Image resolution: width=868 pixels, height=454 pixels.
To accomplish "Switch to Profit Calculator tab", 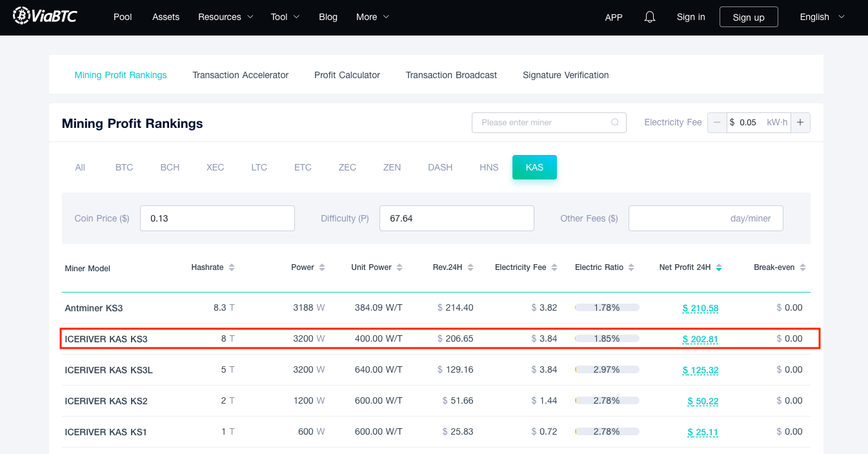I will coord(347,75).
